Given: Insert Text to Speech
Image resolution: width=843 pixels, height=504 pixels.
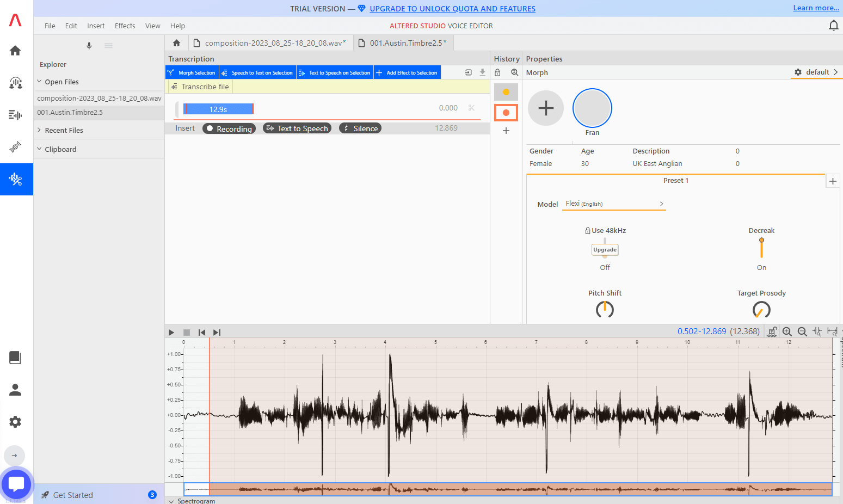Looking at the screenshot, I should 297,128.
